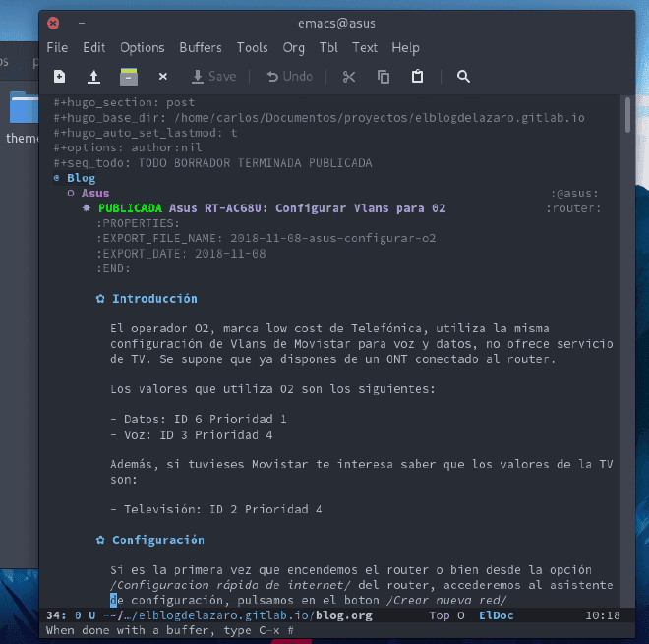Image resolution: width=649 pixels, height=644 pixels.
Task: Click the Paste clipboard icon
Action: 417,76
